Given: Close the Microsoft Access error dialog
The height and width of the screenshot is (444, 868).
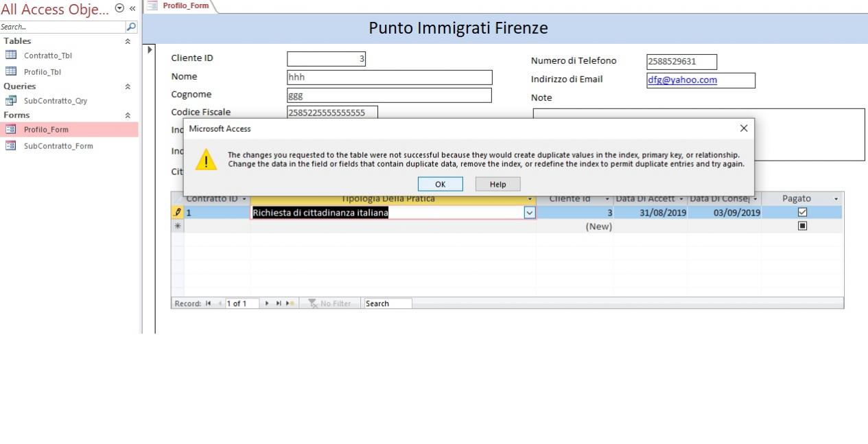Looking at the screenshot, I should (x=744, y=128).
